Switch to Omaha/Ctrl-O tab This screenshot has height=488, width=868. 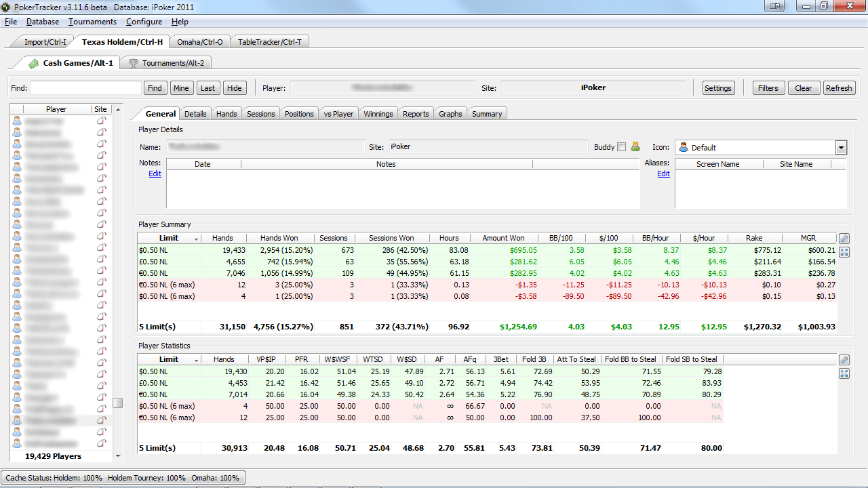click(199, 42)
